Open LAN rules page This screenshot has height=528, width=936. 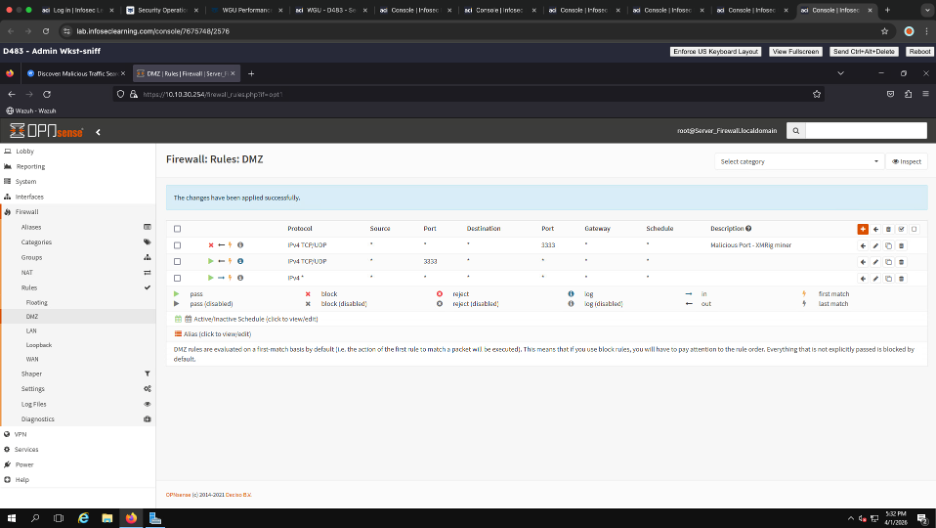[x=31, y=331]
